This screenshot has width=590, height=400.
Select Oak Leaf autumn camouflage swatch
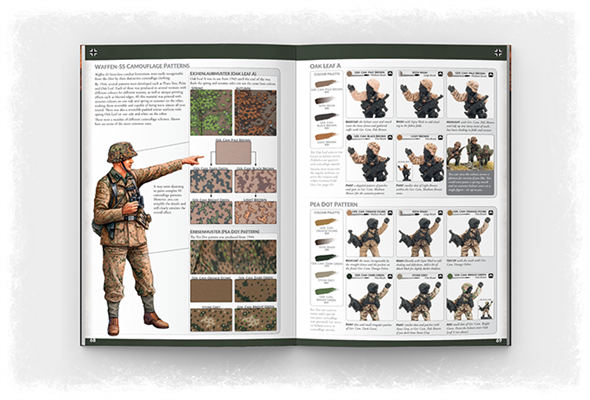(255, 113)
